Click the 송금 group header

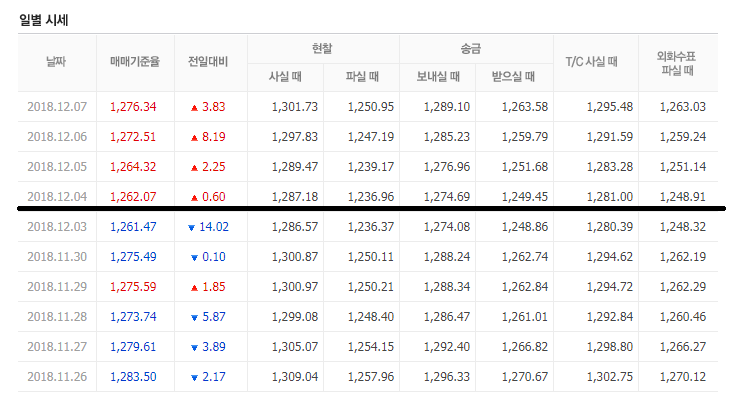point(471,48)
